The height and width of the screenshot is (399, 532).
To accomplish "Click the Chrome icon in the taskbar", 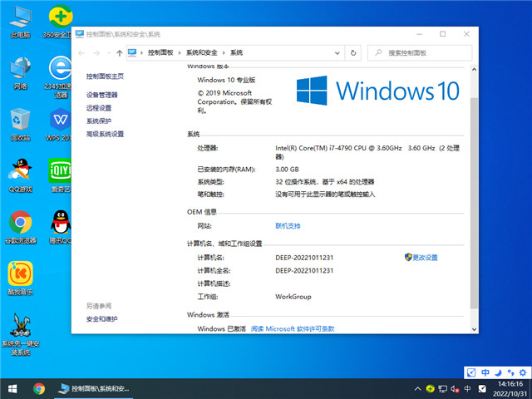I will (39, 388).
